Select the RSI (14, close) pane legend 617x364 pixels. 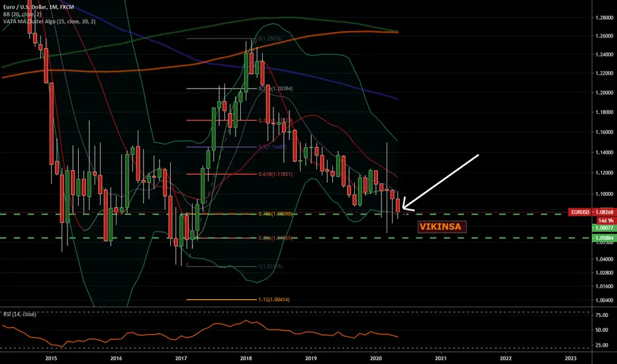click(x=20, y=314)
